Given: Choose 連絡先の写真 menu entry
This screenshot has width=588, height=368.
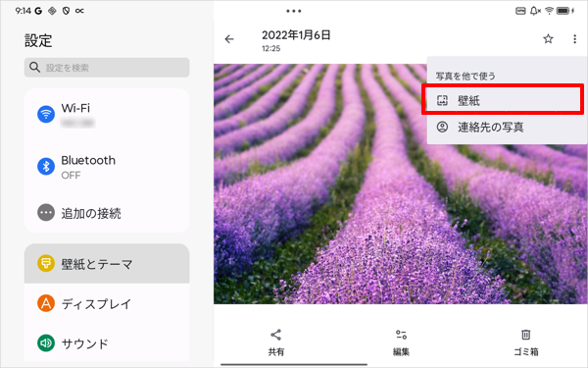Looking at the screenshot, I should [507, 127].
